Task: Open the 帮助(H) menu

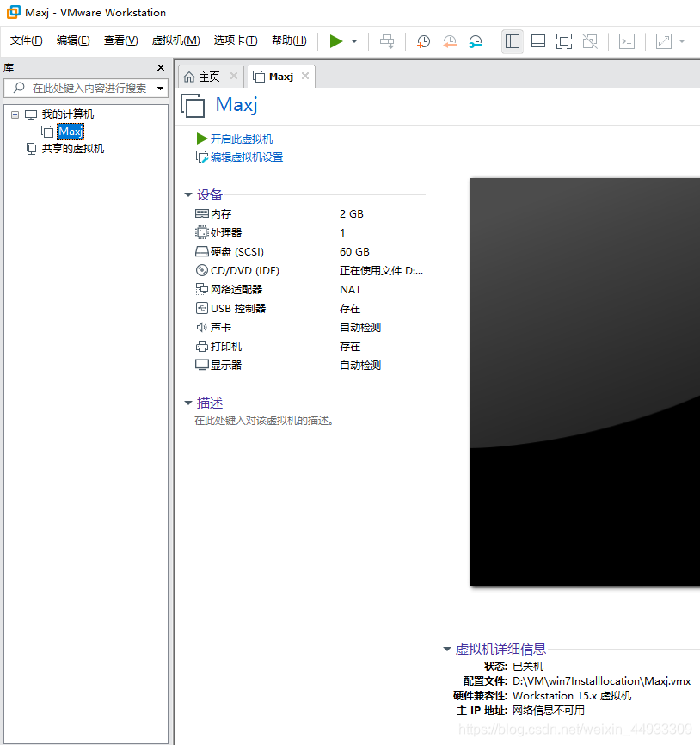Action: pyautogui.click(x=289, y=40)
